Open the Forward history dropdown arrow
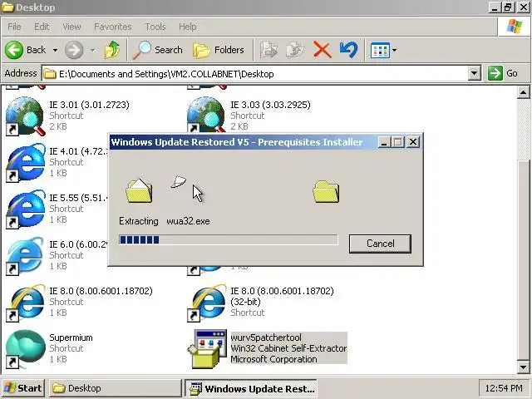532x399 pixels. 92,50
